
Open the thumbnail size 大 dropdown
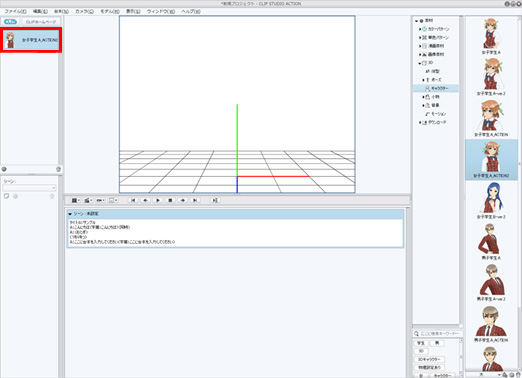coord(484,375)
